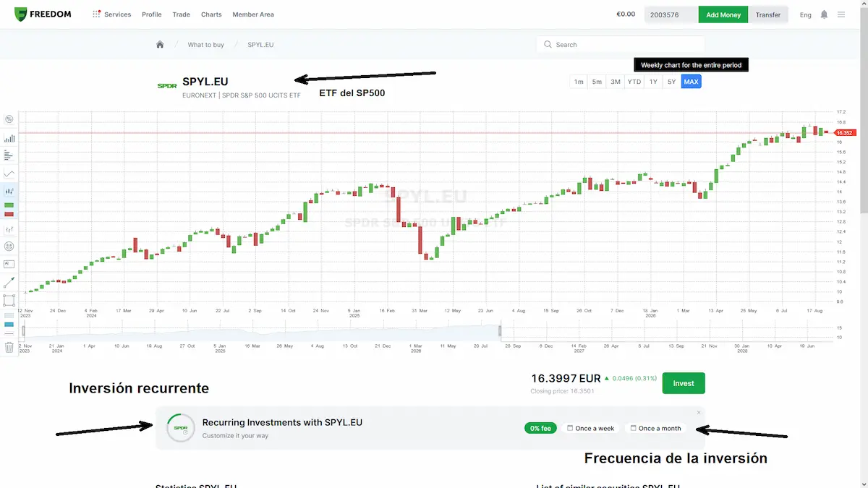Switch to candlestick chart type
This screenshot has width=868, height=488.
click(x=9, y=192)
